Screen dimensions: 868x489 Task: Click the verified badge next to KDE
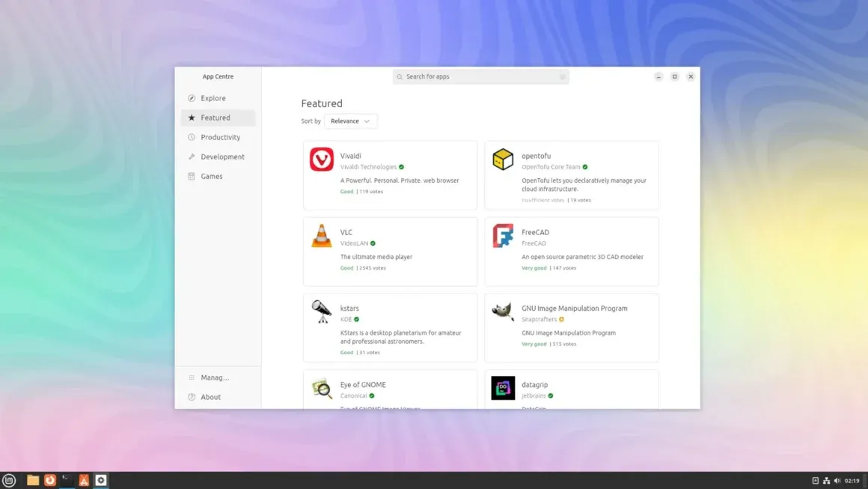click(x=356, y=319)
